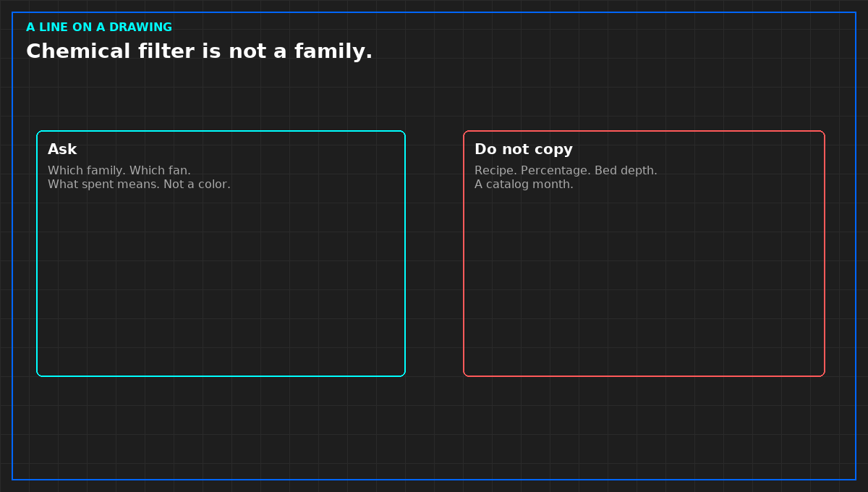Image resolution: width=868 pixels, height=492 pixels.
Task: Click the line 'Recipe. Percentage. Bed depth.'
Action: pyautogui.click(x=566, y=171)
